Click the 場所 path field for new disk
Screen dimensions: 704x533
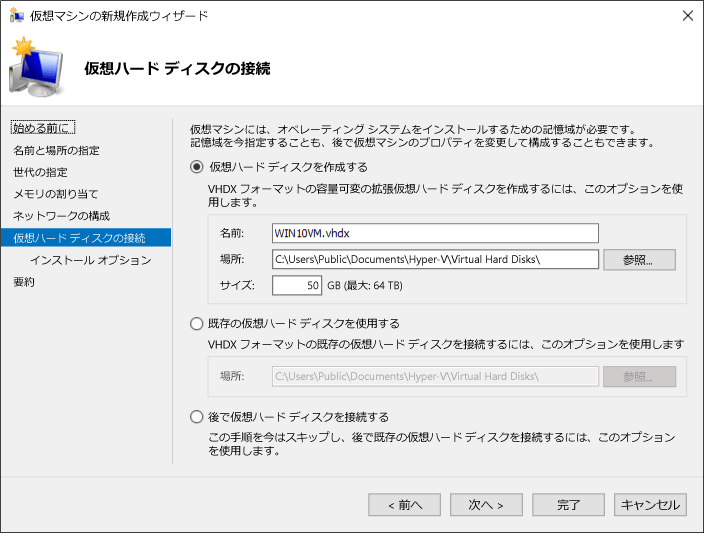coord(435,259)
